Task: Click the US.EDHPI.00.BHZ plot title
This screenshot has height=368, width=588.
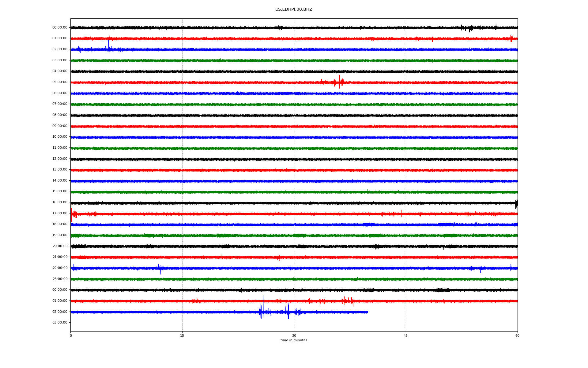Action: (x=293, y=10)
